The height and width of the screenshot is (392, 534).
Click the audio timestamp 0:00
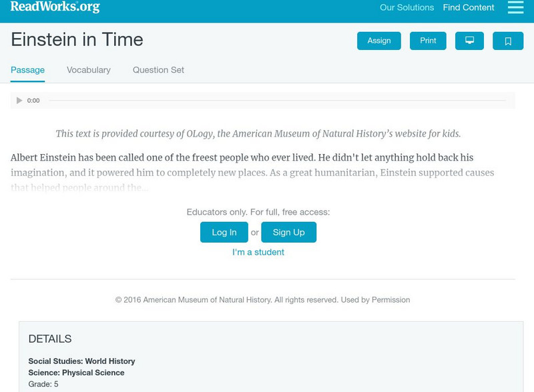pos(33,101)
